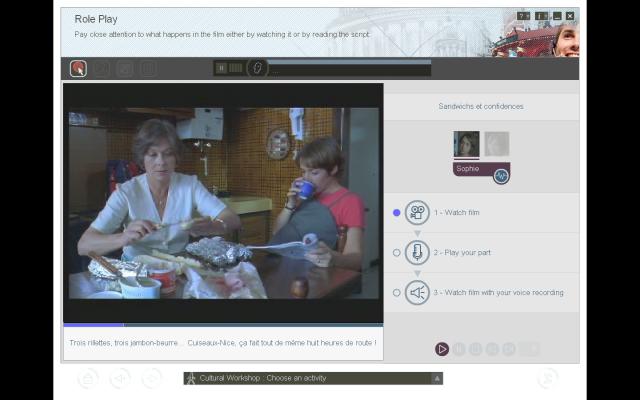Select the '1 - Watch film' radio button
This screenshot has height=400, width=640.
point(397,213)
